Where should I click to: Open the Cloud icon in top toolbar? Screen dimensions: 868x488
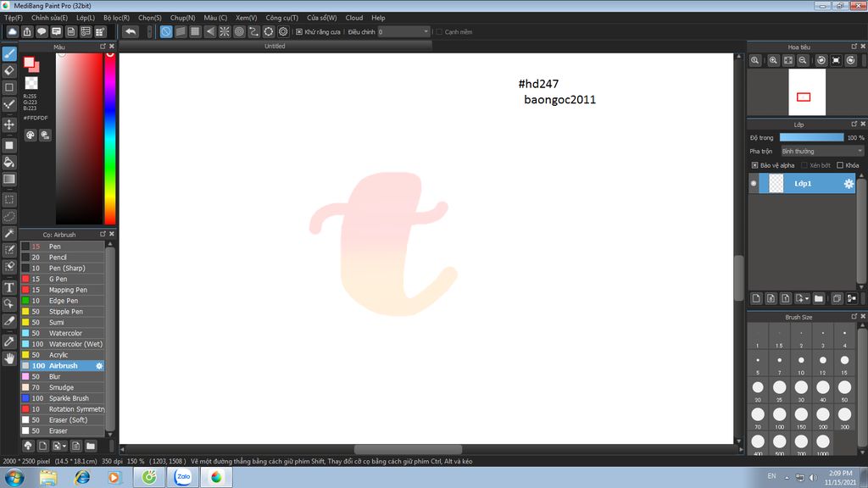pos(12,31)
